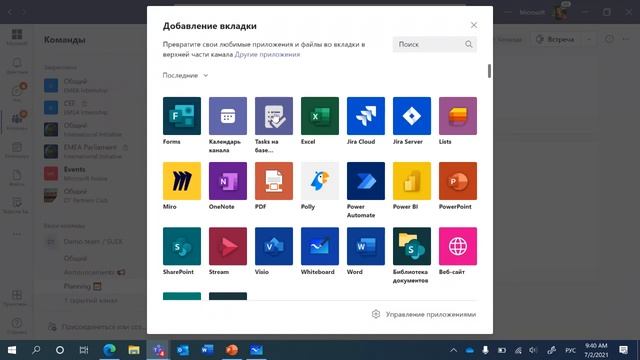The height and width of the screenshot is (360, 640).
Task: Open Управление приложениями link
Action: point(424,314)
